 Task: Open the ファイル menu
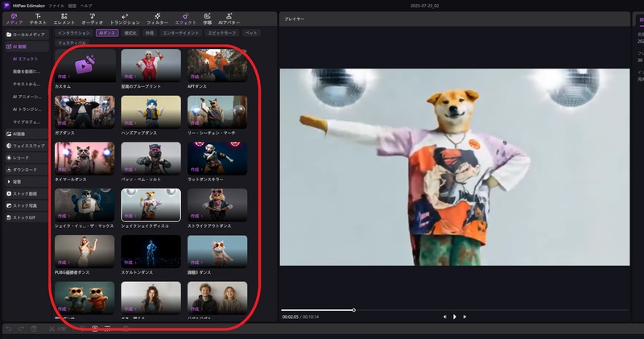(56, 6)
